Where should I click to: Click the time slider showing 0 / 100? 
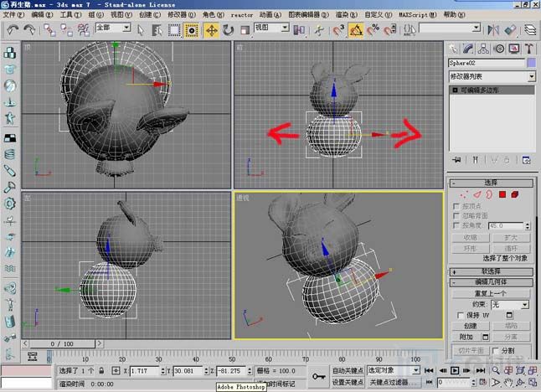[x=62, y=344]
